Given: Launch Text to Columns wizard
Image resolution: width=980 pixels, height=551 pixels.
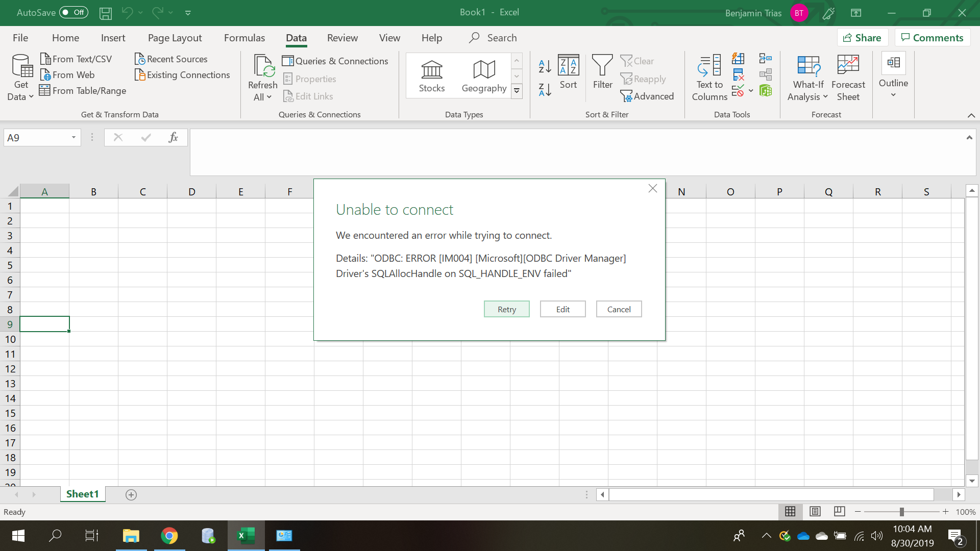Looking at the screenshot, I should pyautogui.click(x=709, y=78).
